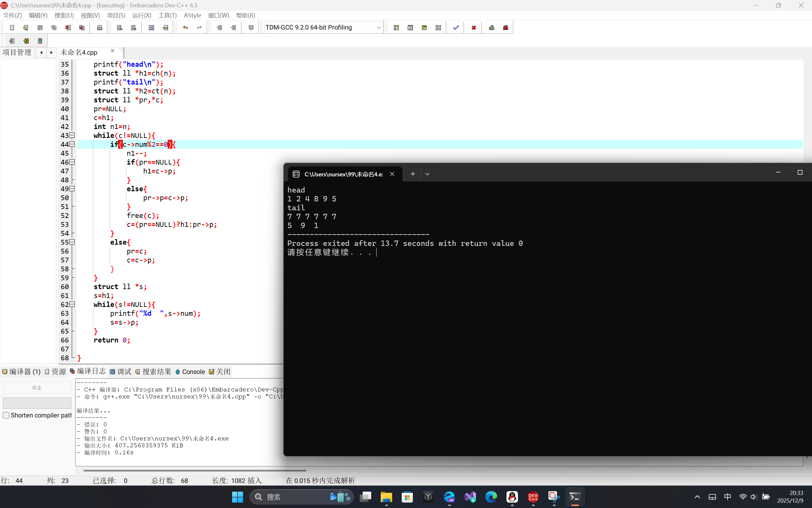This screenshot has height=508, width=812.
Task: Click right arrow in project manager tab scroller
Action: (51, 52)
